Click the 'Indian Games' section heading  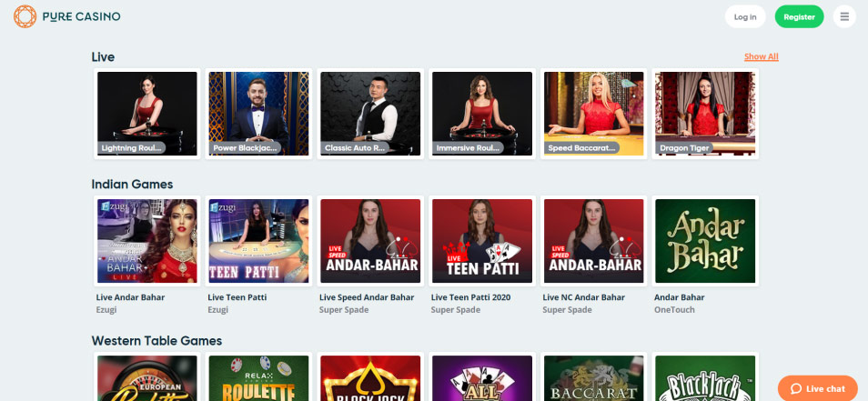132,185
